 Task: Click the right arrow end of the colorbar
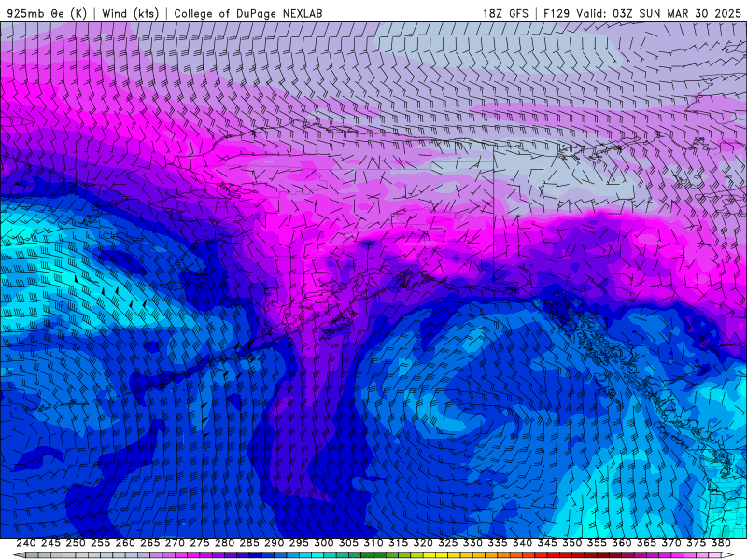(727, 555)
